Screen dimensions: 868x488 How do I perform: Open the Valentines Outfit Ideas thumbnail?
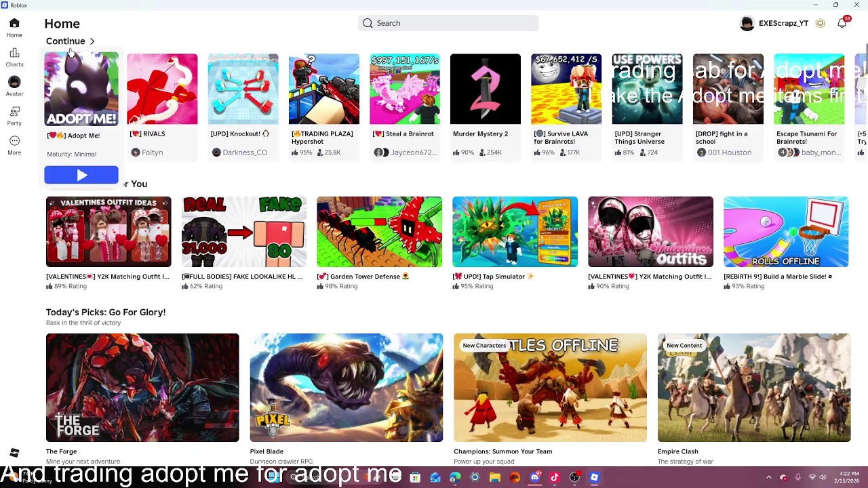coord(108,232)
